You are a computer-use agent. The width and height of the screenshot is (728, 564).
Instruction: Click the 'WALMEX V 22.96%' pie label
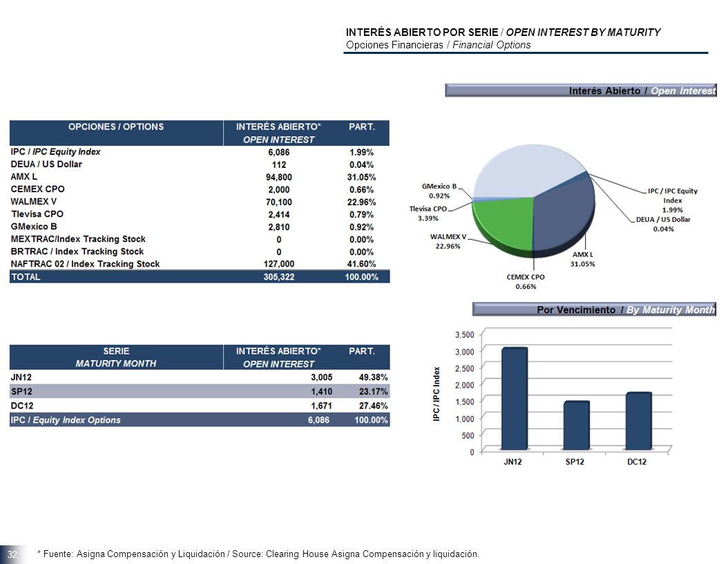pos(448,242)
